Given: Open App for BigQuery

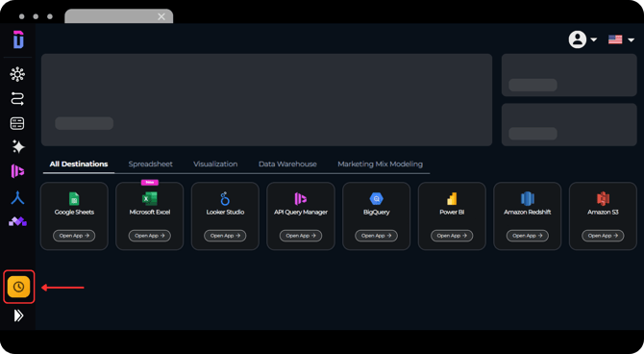Looking at the screenshot, I should (x=376, y=236).
